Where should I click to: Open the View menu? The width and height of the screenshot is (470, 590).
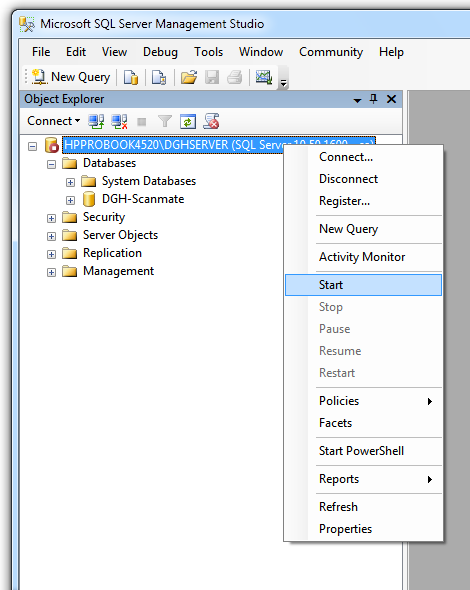pyautogui.click(x=114, y=52)
